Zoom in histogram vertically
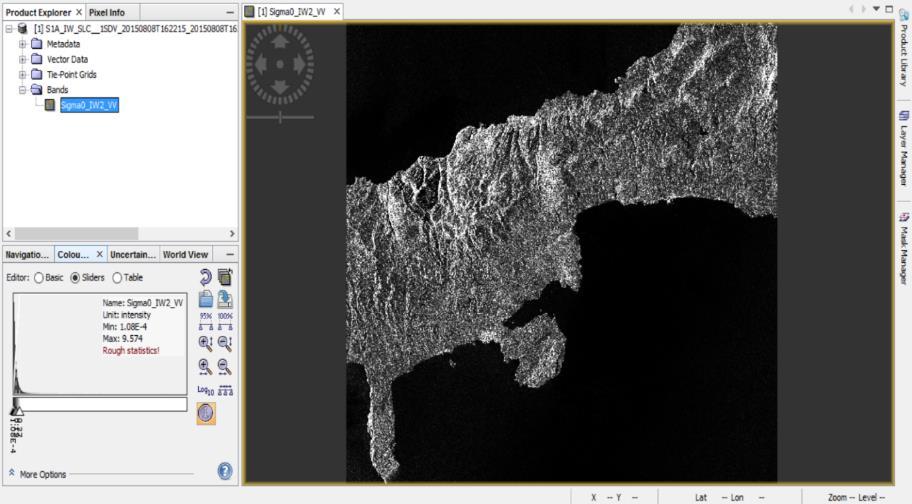912x504 pixels. 205,344
